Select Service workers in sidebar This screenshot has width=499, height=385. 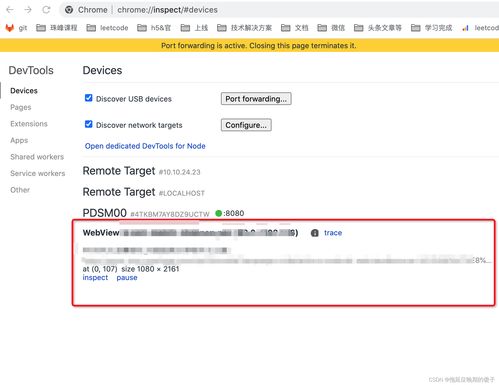click(38, 173)
